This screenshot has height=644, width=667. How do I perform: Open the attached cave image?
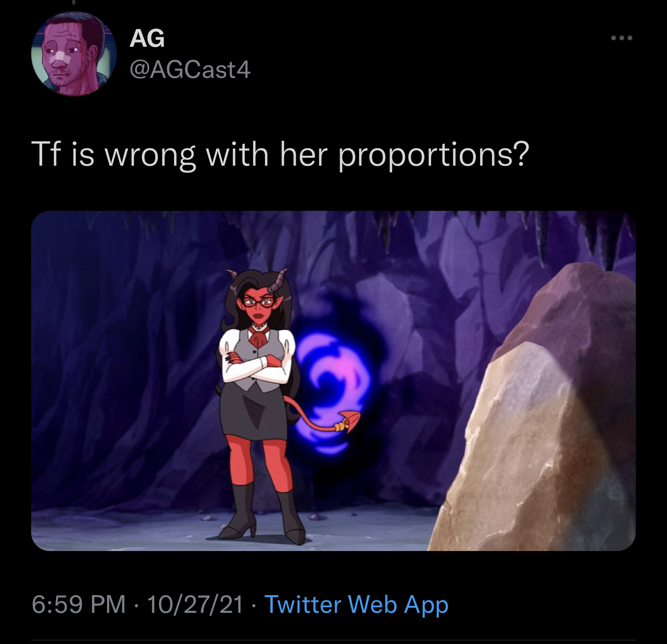(333, 381)
